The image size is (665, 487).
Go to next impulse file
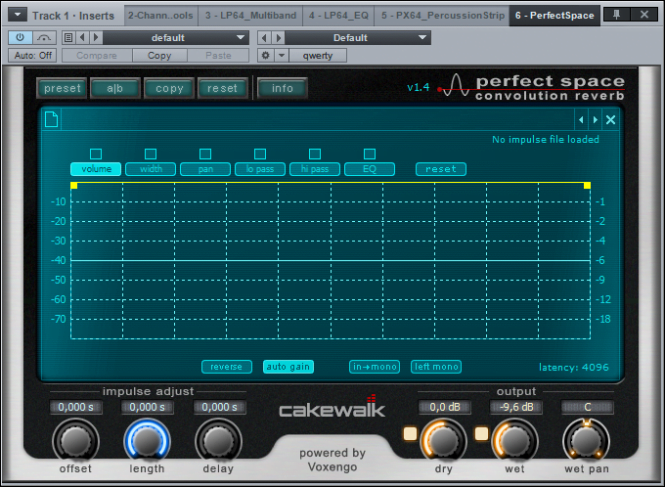(595, 120)
